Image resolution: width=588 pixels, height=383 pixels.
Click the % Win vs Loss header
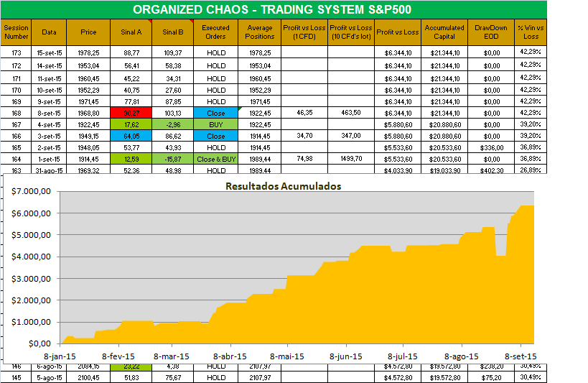click(531, 32)
